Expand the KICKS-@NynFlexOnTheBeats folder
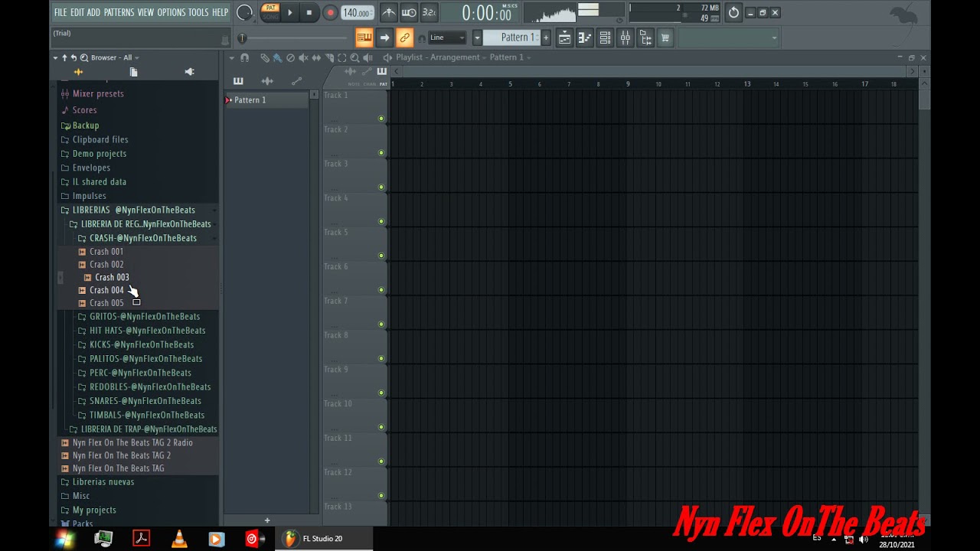The height and width of the screenshot is (551, 980). tap(141, 344)
